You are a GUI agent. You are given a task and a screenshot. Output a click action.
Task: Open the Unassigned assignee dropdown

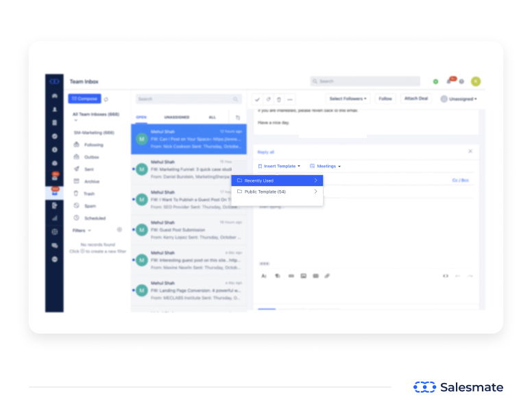coord(459,99)
